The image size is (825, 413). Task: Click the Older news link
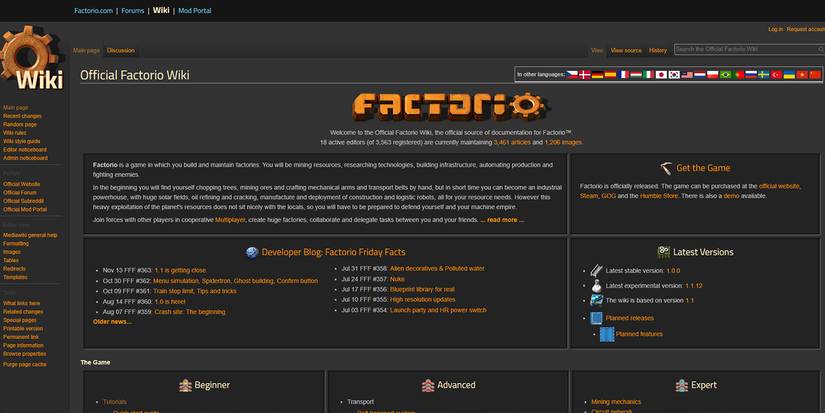tap(112, 322)
